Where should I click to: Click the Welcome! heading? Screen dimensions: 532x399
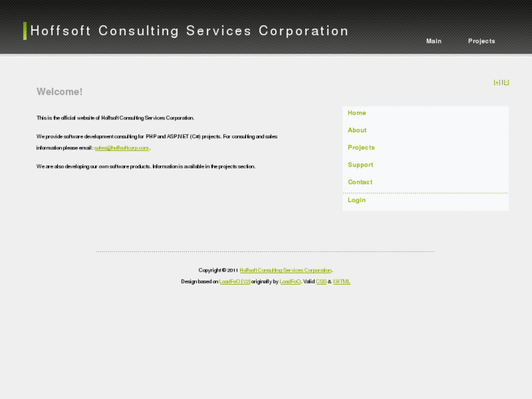point(59,92)
